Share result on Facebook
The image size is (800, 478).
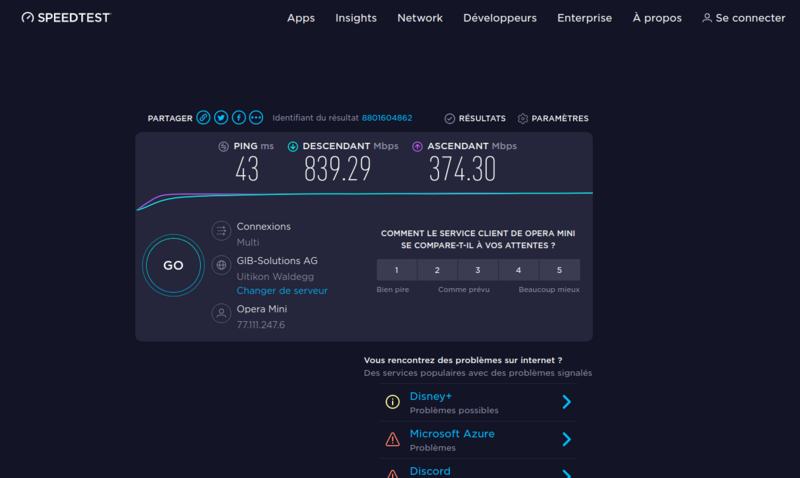[238, 118]
